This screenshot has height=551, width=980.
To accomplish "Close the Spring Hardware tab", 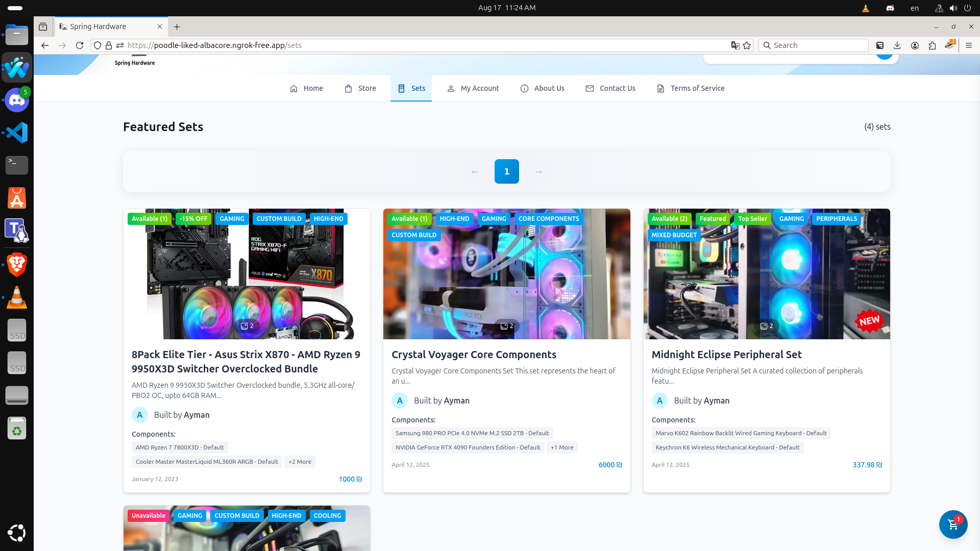I will tap(160, 27).
